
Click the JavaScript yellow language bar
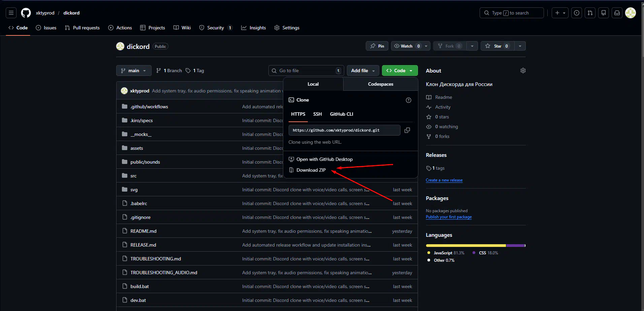pyautogui.click(x=465, y=246)
